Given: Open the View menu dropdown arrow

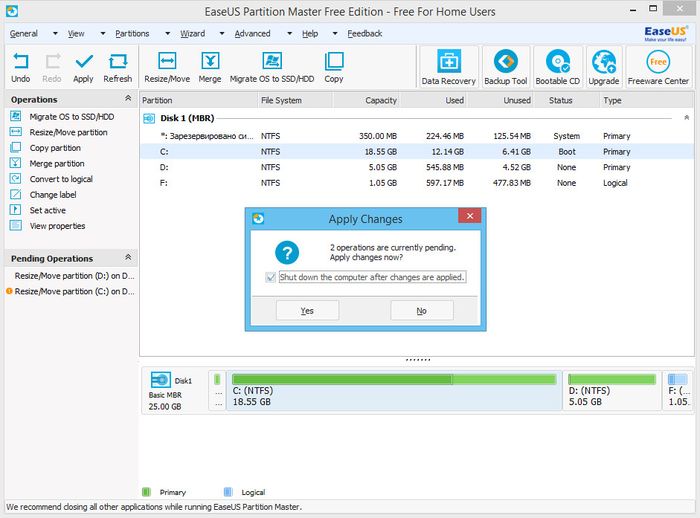Looking at the screenshot, I should (x=103, y=33).
